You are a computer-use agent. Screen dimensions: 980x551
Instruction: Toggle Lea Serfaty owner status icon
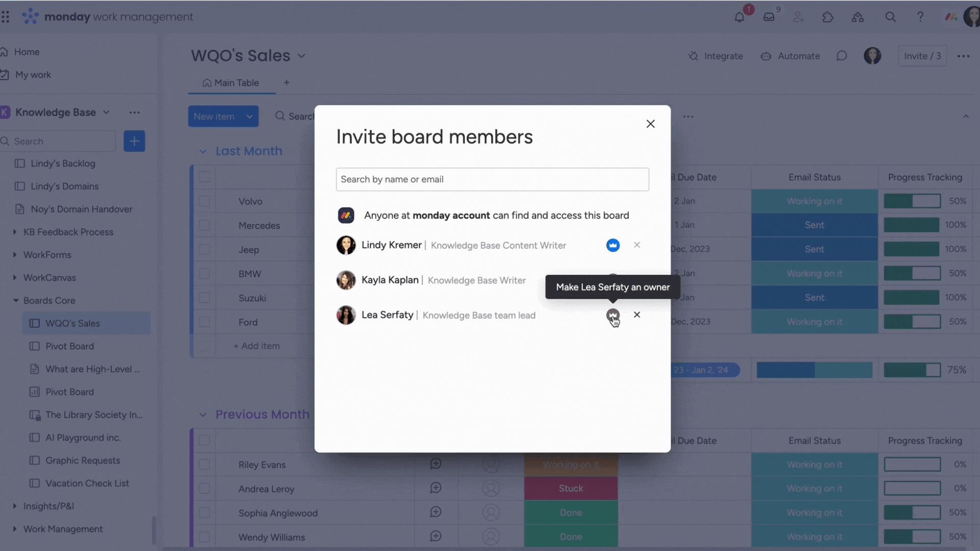click(x=612, y=314)
